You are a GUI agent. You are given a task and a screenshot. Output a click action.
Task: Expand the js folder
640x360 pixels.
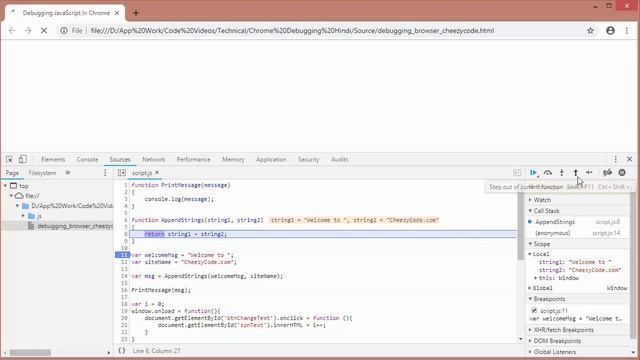pyautogui.click(x=23, y=216)
